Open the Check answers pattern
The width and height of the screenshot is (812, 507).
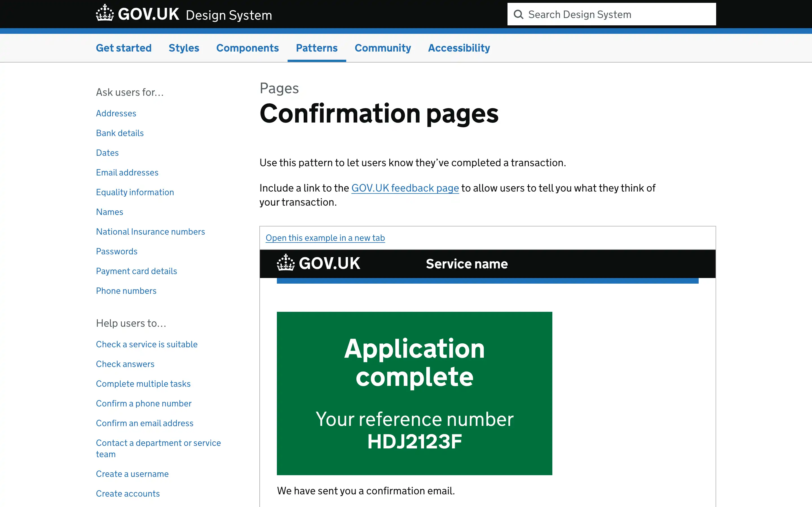(125, 364)
